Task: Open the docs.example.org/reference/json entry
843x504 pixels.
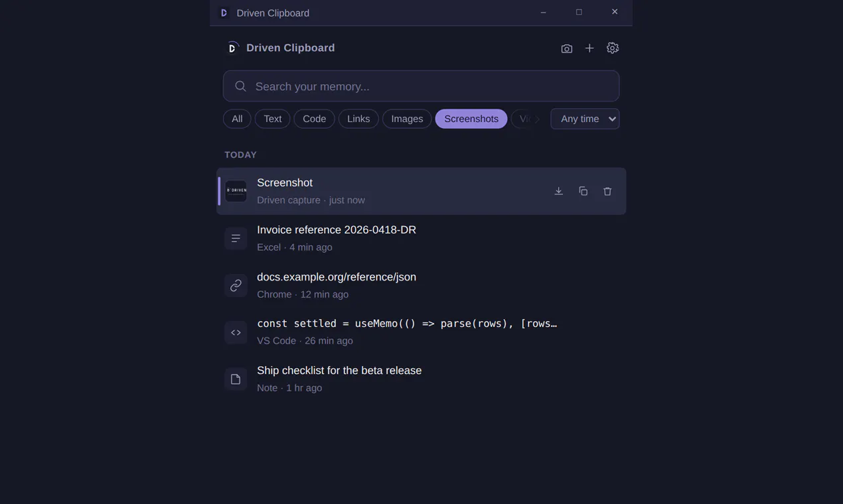Action: point(421,285)
